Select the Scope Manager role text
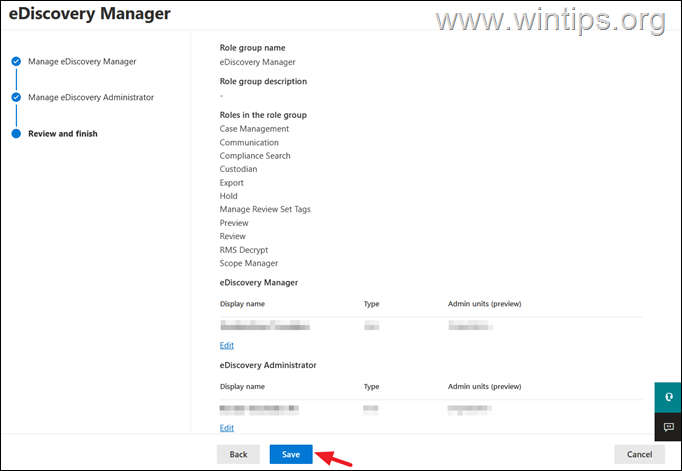Viewport: 682px width, 471px height. click(x=248, y=263)
